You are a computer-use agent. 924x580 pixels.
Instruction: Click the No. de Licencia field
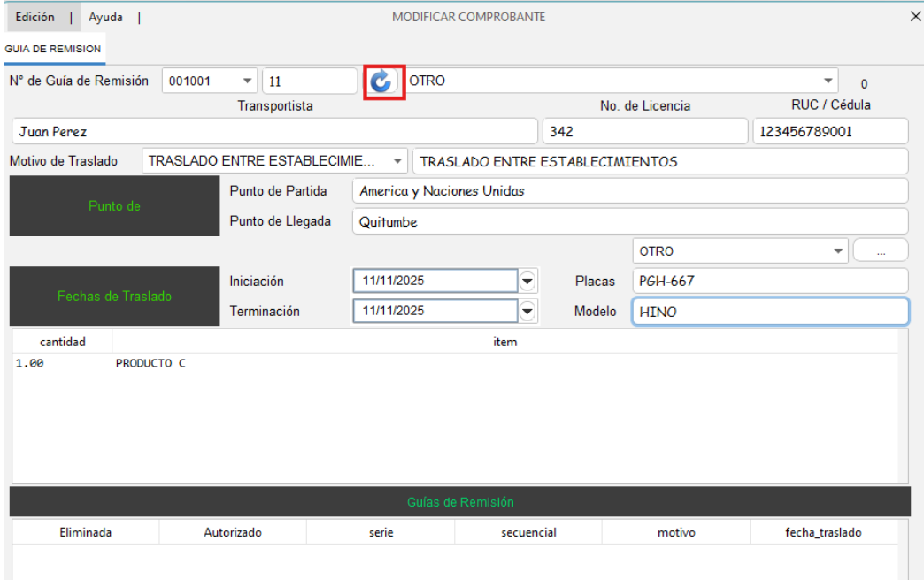[x=643, y=132]
